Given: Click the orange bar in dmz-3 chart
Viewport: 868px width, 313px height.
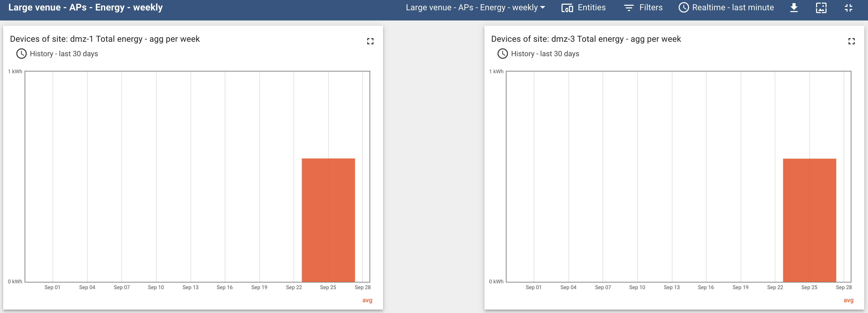Looking at the screenshot, I should [809, 220].
